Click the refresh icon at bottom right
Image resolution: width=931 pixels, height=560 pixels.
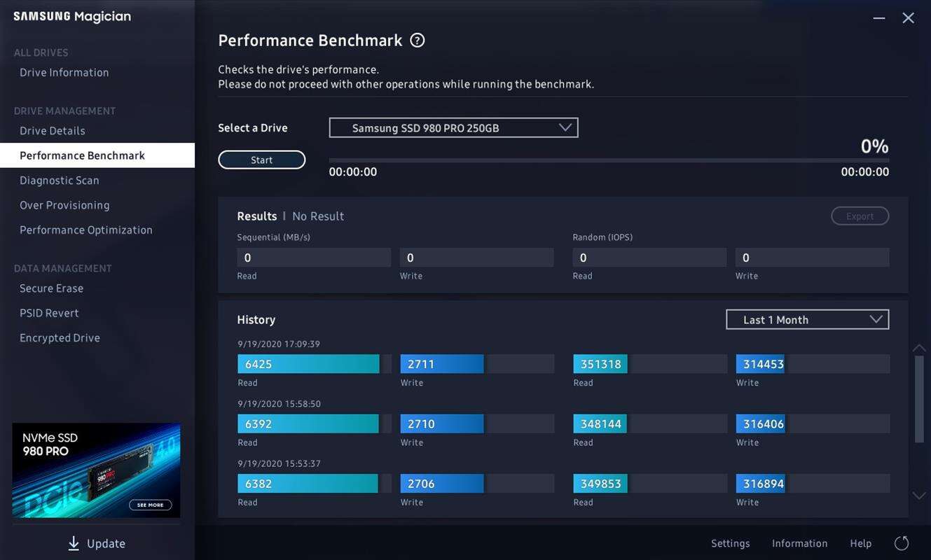click(902, 543)
